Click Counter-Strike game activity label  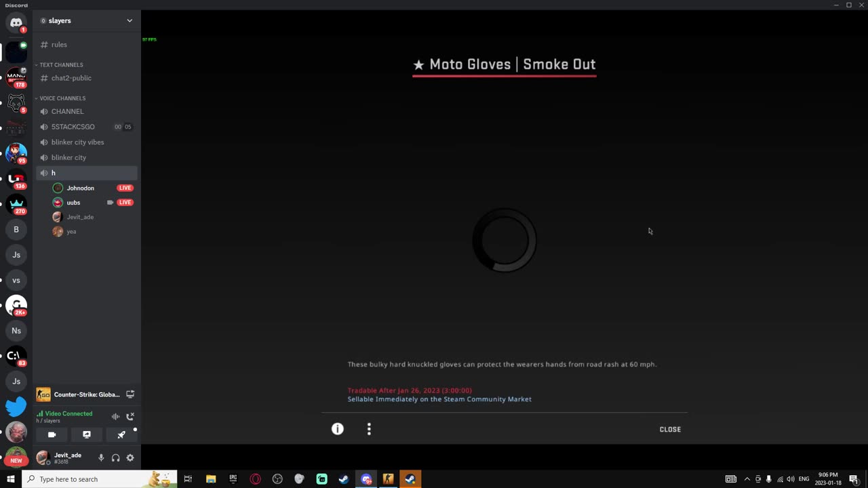(x=87, y=394)
